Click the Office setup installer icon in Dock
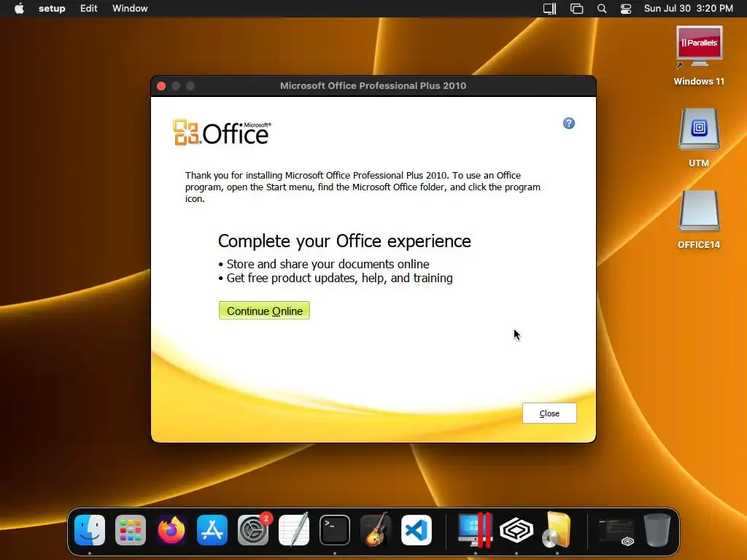This screenshot has height=560, width=747. tap(557, 530)
